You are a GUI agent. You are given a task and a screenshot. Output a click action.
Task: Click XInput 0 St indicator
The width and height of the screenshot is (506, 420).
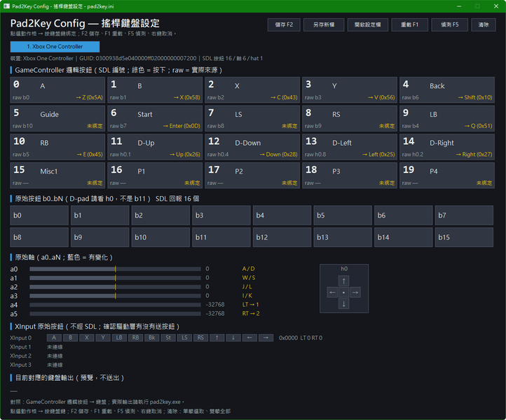168,338
